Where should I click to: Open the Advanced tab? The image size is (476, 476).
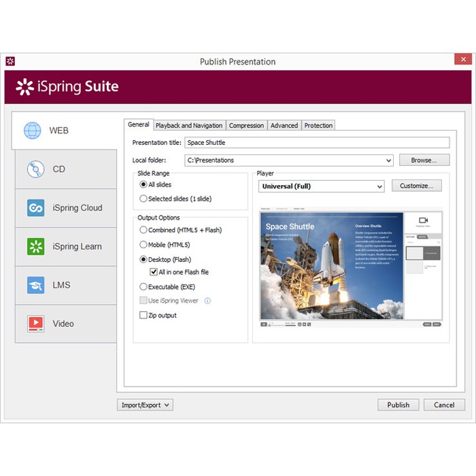coord(284,125)
